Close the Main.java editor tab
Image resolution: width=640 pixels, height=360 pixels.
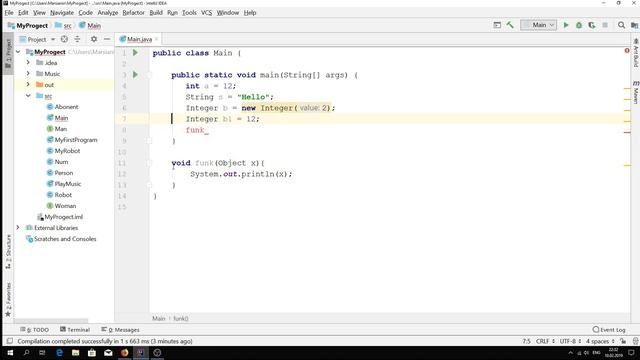(x=156, y=39)
